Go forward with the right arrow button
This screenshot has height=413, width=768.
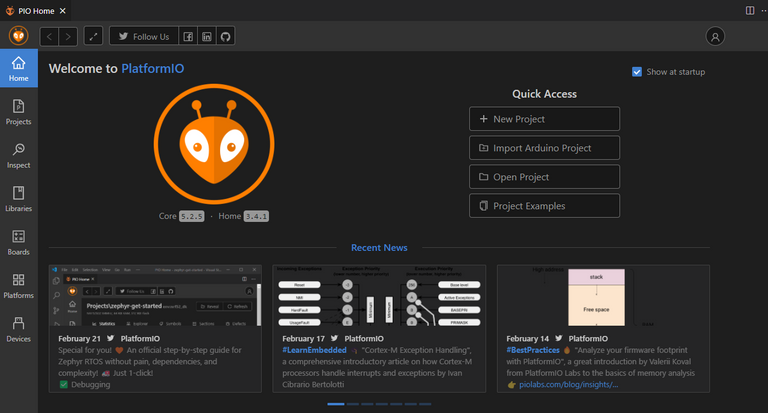(x=68, y=36)
